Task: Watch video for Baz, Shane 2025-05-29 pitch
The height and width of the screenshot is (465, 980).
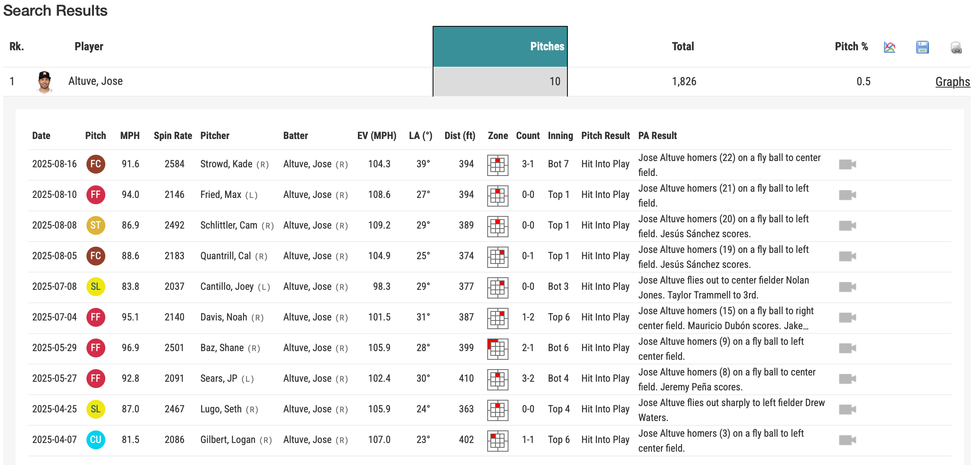Action: click(847, 348)
